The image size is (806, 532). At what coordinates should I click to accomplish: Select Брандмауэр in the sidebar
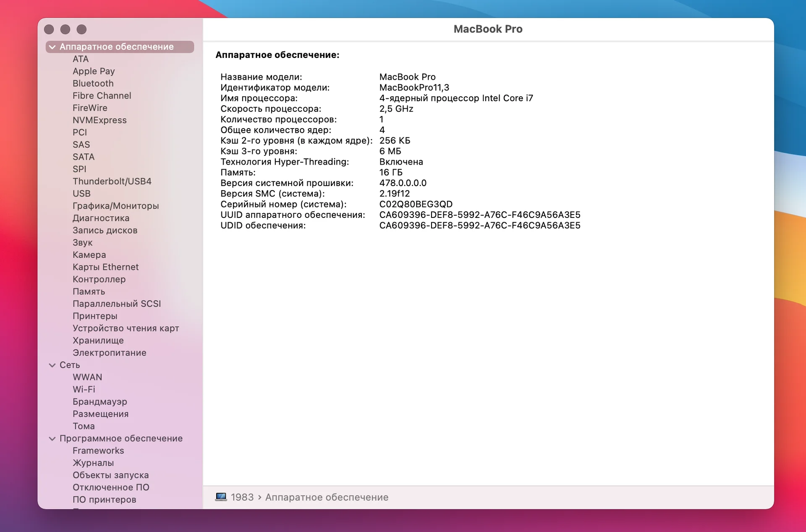pyautogui.click(x=100, y=402)
